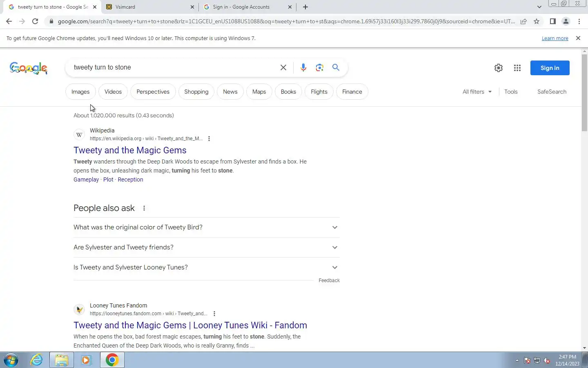Click the Google doodle logo

[x=29, y=68]
